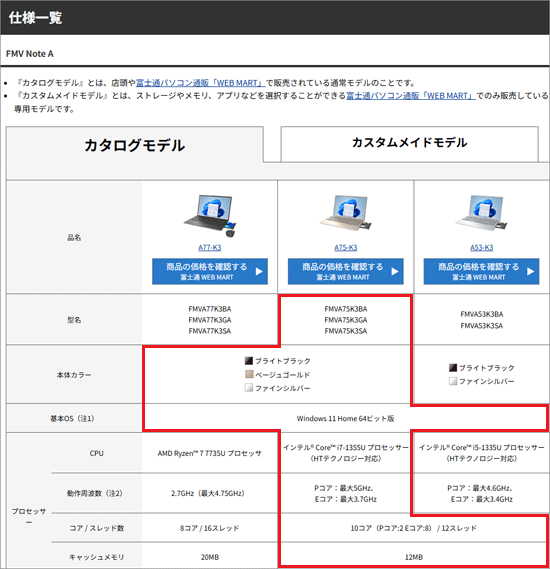This screenshot has width=550, height=569.
Task: Select model number FMVA75K3GA
Action: 346,320
